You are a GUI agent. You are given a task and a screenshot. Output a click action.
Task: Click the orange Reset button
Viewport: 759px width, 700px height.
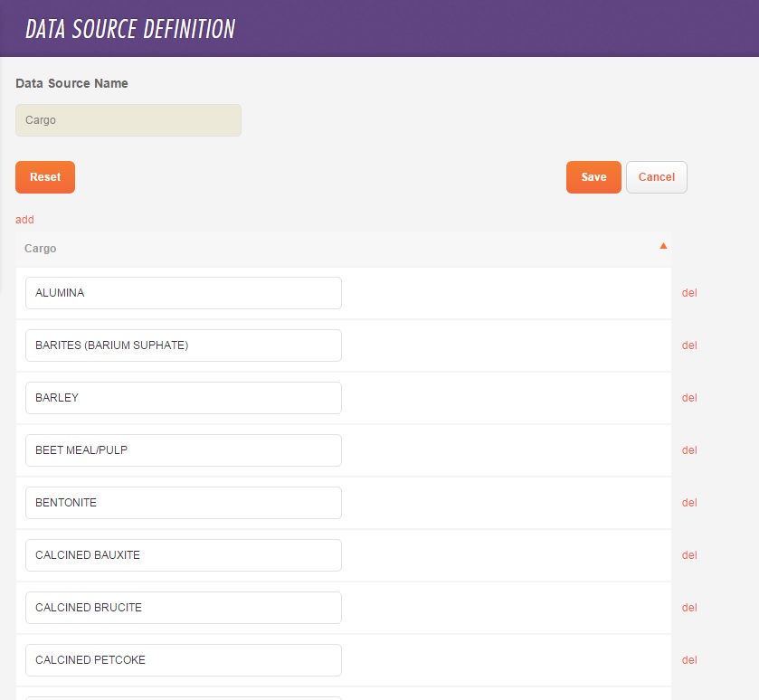[x=45, y=177]
